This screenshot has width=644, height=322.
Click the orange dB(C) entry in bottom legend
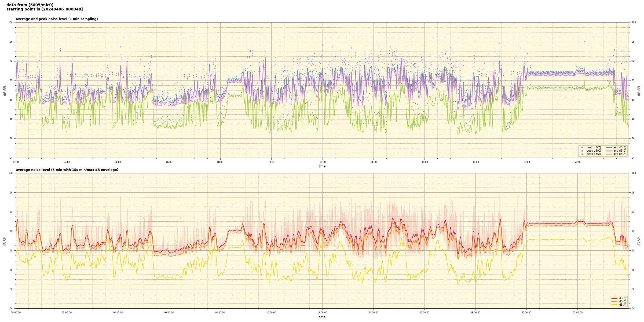[614, 301]
